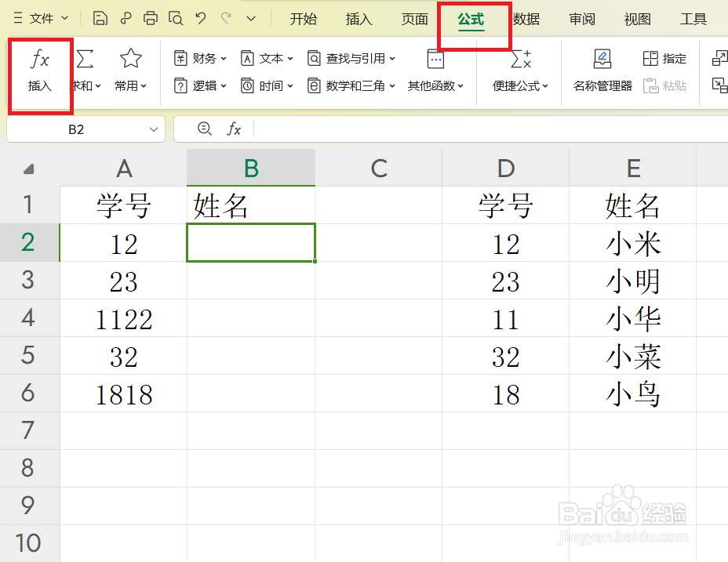728x562 pixels.
Task: Select cell D4 containing 11
Action: (506, 318)
